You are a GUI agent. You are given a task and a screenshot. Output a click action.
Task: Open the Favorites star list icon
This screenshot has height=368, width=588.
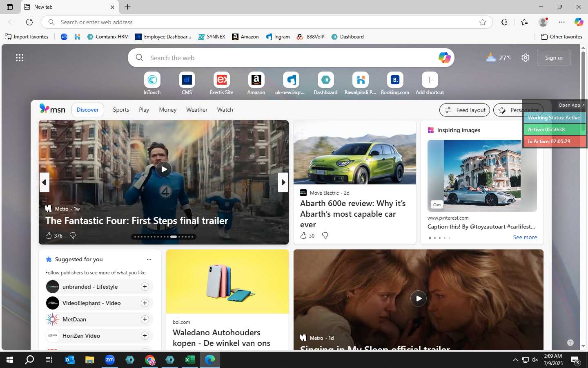point(524,22)
